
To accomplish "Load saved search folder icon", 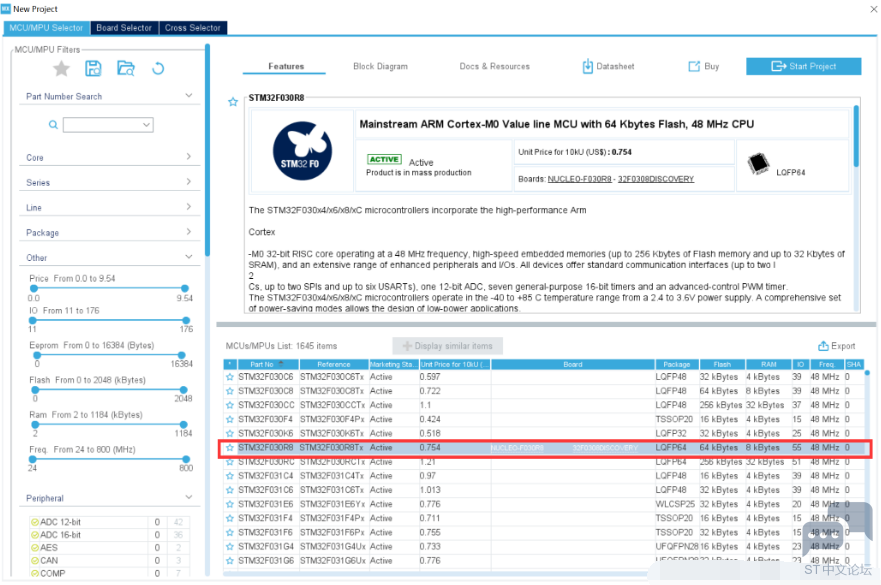I will pos(126,69).
